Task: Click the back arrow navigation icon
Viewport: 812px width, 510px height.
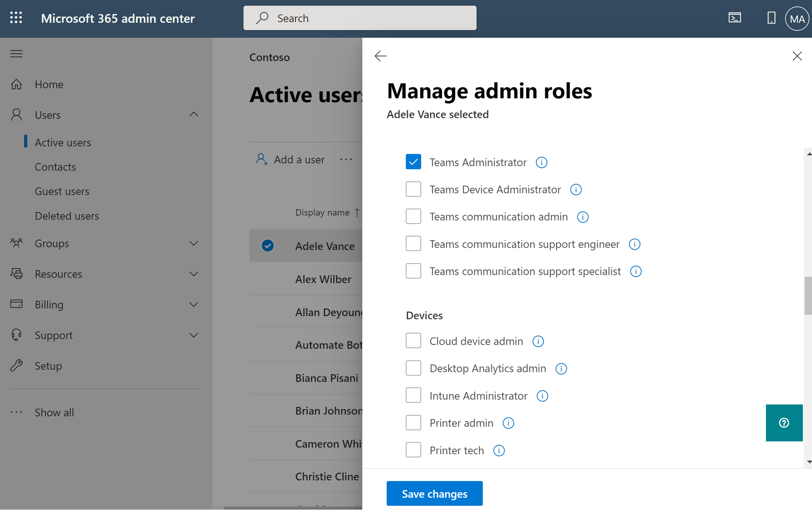Action: [x=380, y=56]
